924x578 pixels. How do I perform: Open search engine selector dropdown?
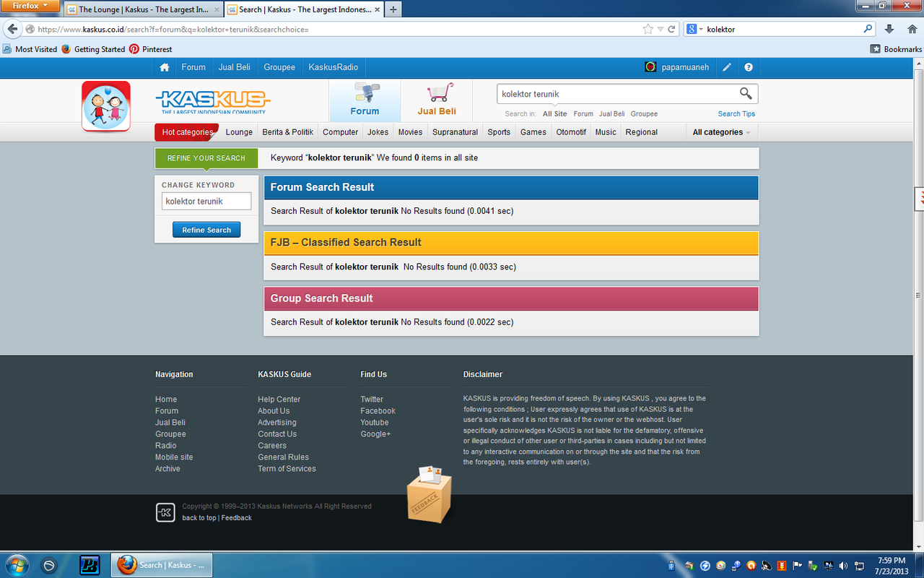click(700, 30)
